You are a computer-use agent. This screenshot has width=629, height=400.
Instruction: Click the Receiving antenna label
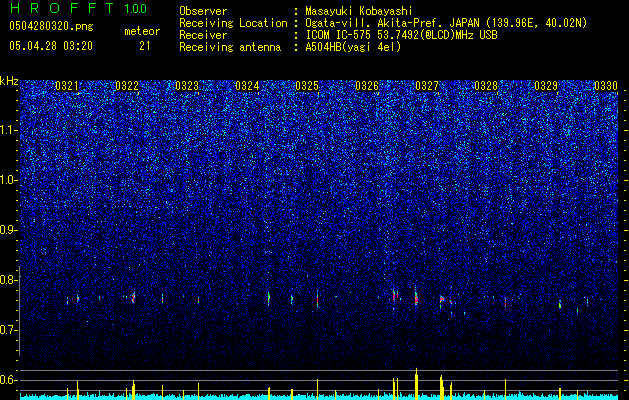pyautogui.click(x=230, y=47)
